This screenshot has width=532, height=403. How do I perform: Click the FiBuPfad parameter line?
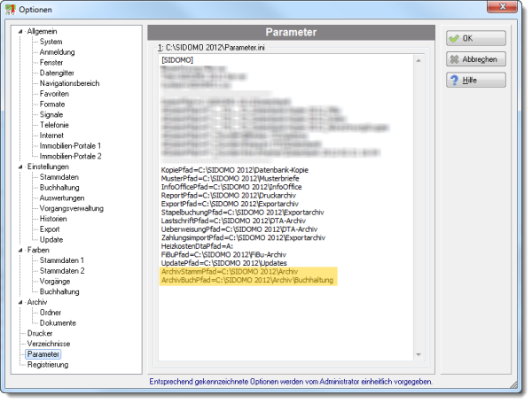223,255
